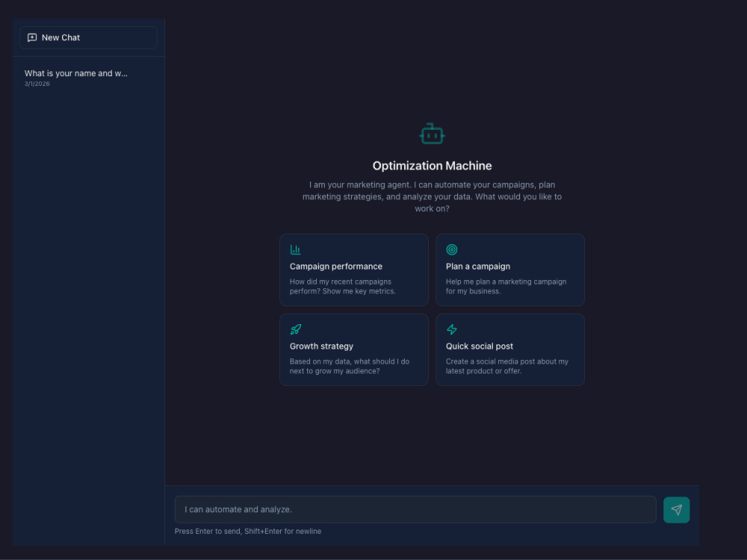Click "Based on my data" description text
This screenshot has width=747, height=560.
pos(349,366)
